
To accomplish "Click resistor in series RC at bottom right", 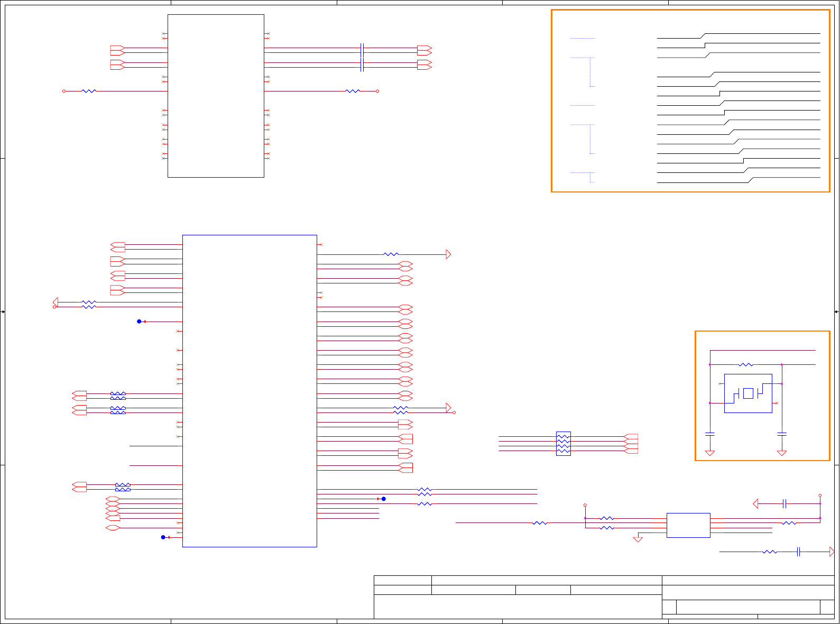I will (770, 552).
